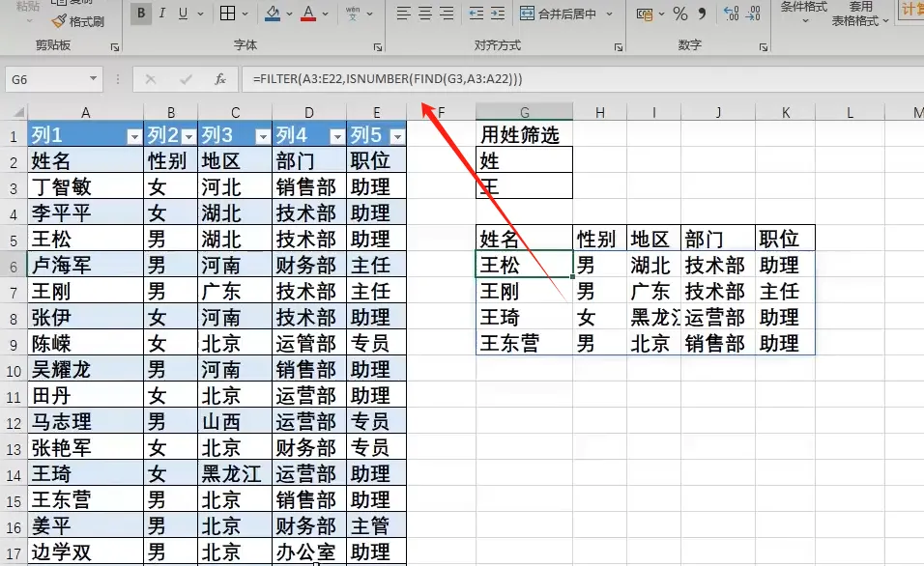Viewport: 924px width, 566px height.
Task: Open the Name Box dropdown arrow
Action: [93, 79]
